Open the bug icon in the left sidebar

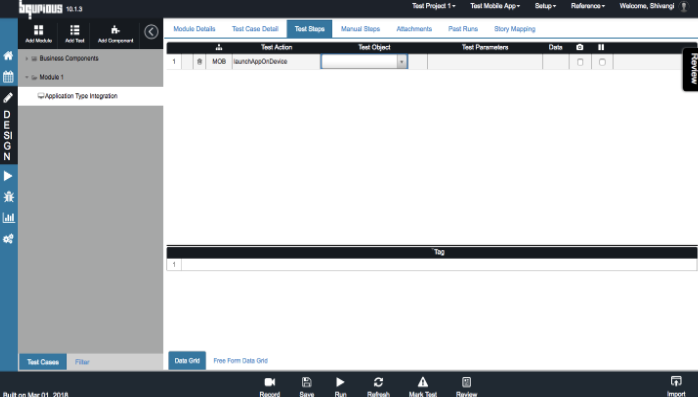coord(8,197)
